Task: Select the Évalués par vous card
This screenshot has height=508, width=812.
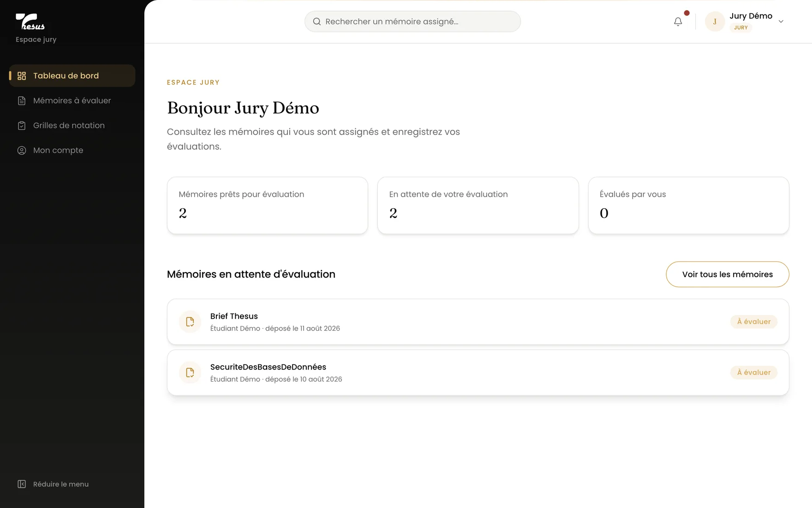Action: click(x=689, y=206)
